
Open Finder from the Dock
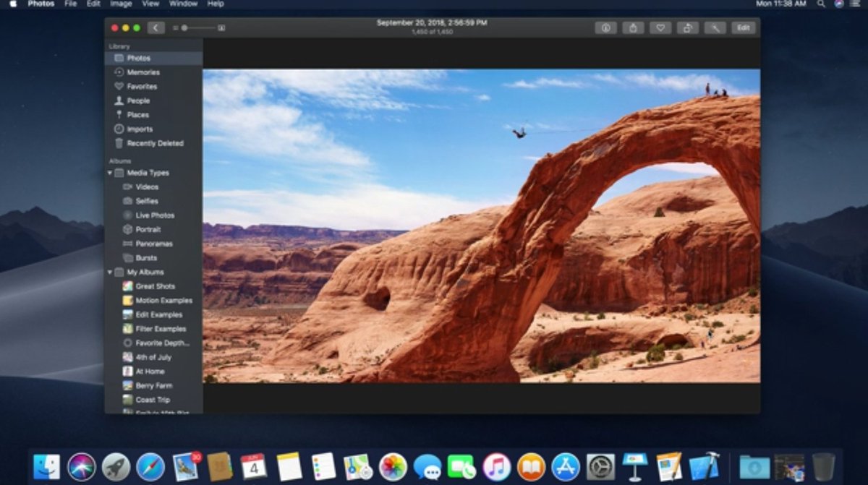click(46, 467)
